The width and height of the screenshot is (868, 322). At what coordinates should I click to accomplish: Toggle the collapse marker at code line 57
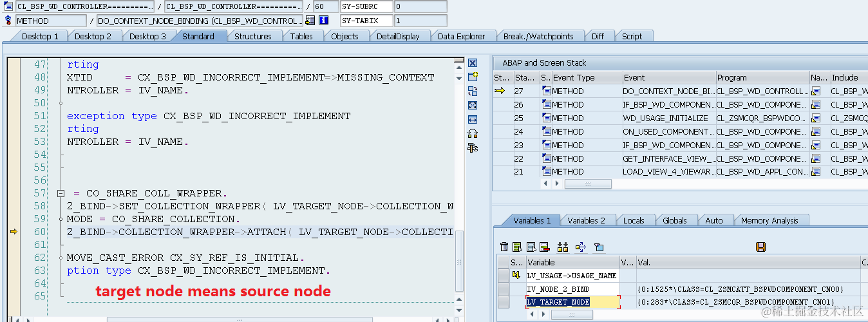click(61, 193)
